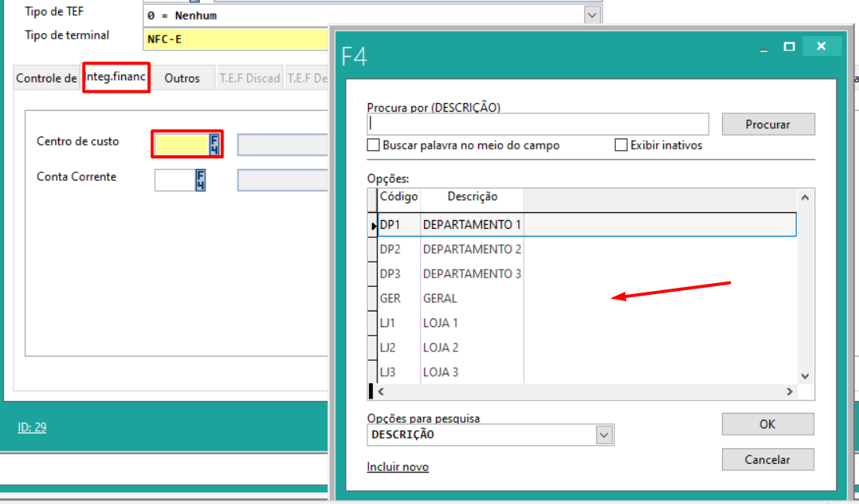Viewport: 859px width, 504px height.
Task: Click the Cancelar button
Action: (768, 459)
